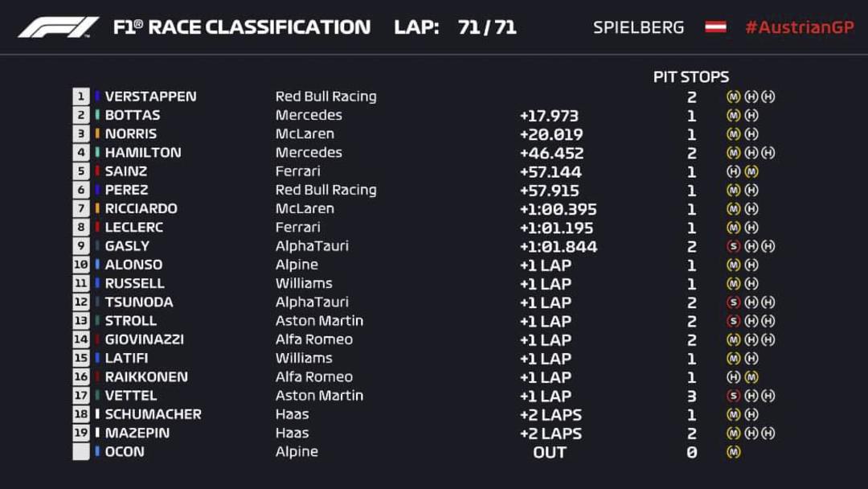Viewport: 868px width, 489px height.
Task: Click the Austrian flag icon
Action: click(715, 27)
